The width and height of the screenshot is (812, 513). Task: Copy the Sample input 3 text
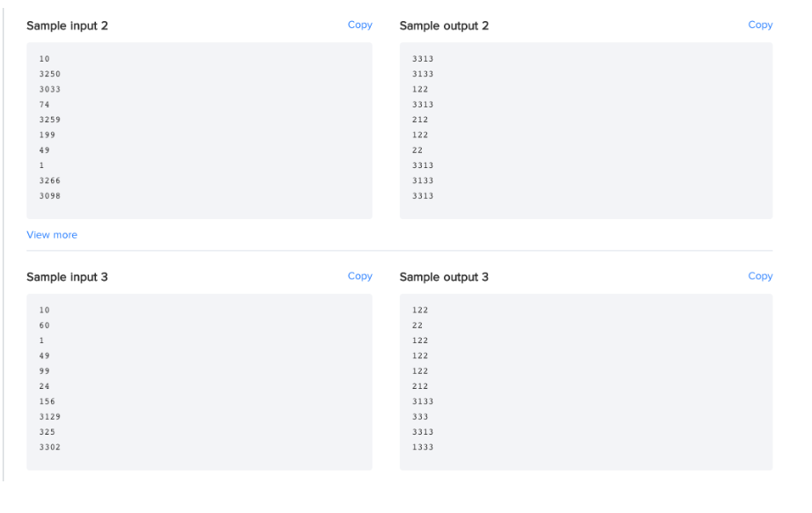click(x=360, y=276)
